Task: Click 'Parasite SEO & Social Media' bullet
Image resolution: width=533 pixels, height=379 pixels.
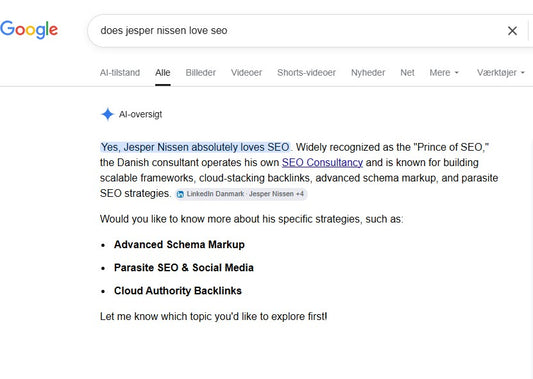Action: point(184,268)
